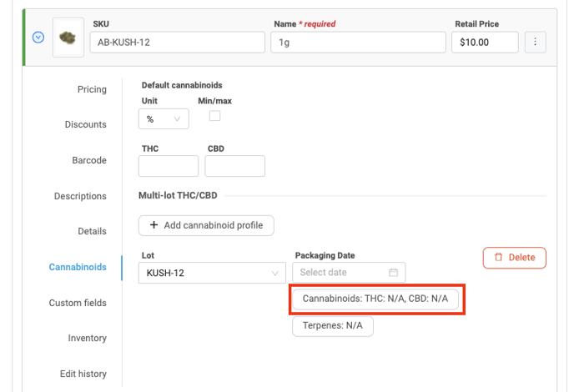
Task: Collapse the product row chevron icon
Action: point(38,38)
